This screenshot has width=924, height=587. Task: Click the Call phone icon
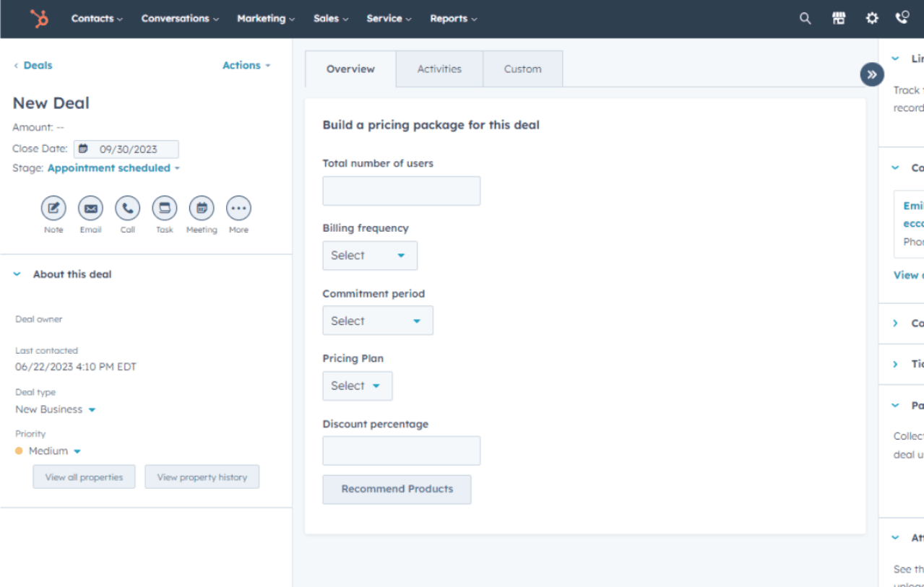(x=127, y=209)
